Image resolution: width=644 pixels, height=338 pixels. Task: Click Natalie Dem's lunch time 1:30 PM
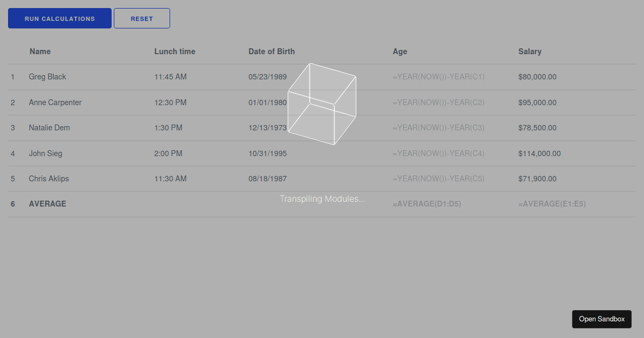170,128
